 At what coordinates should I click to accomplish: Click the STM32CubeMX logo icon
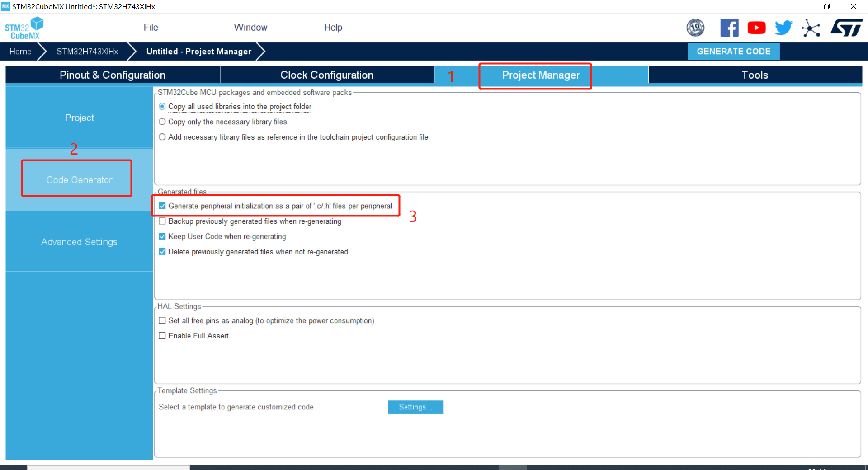click(24, 28)
